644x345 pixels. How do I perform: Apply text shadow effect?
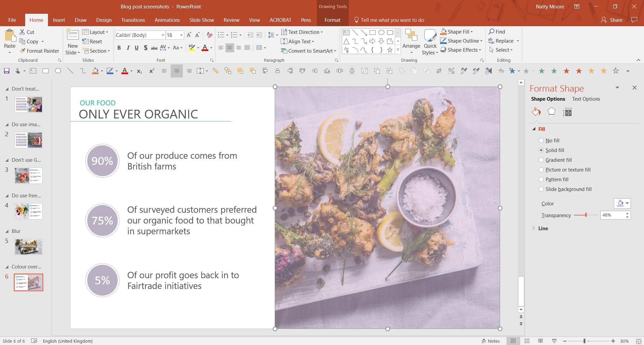coord(146,48)
